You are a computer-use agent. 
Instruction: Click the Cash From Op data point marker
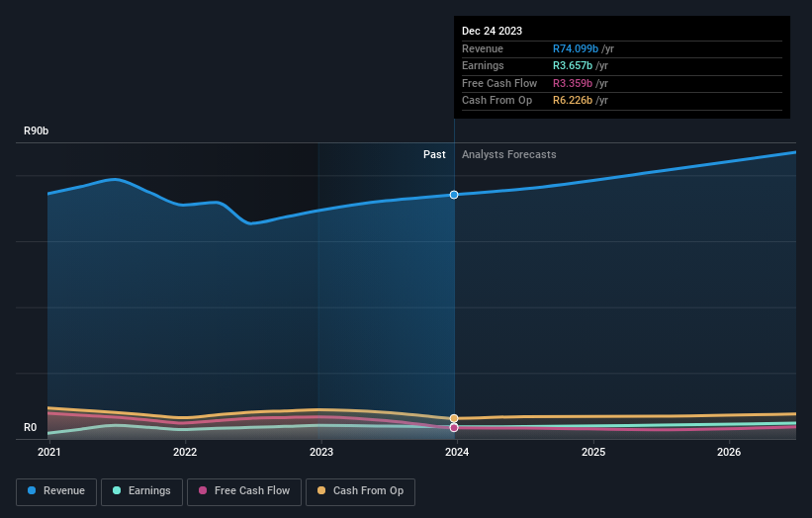(x=454, y=418)
